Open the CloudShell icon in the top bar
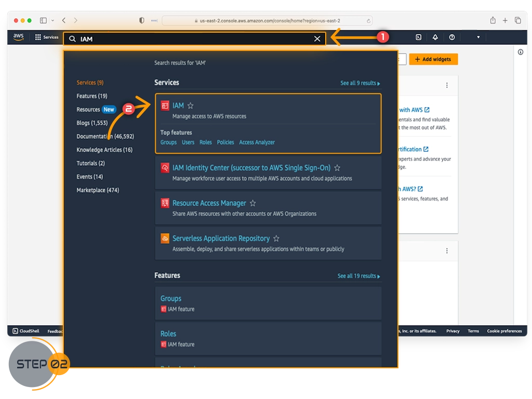The width and height of the screenshot is (532, 399). 418,37
